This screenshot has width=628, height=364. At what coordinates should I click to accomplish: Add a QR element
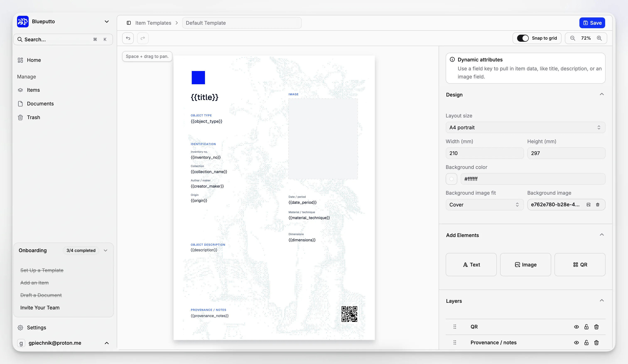coord(580,264)
